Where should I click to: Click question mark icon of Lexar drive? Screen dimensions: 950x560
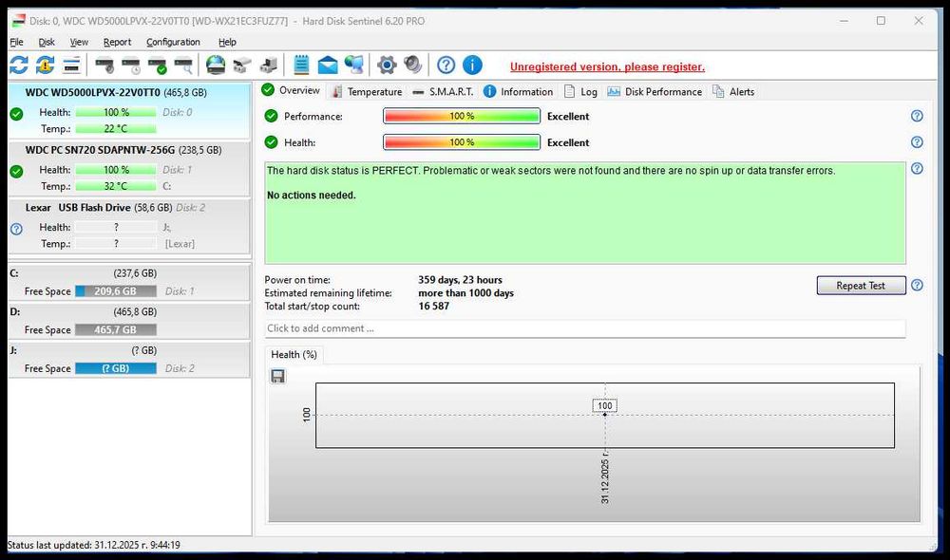(x=16, y=229)
